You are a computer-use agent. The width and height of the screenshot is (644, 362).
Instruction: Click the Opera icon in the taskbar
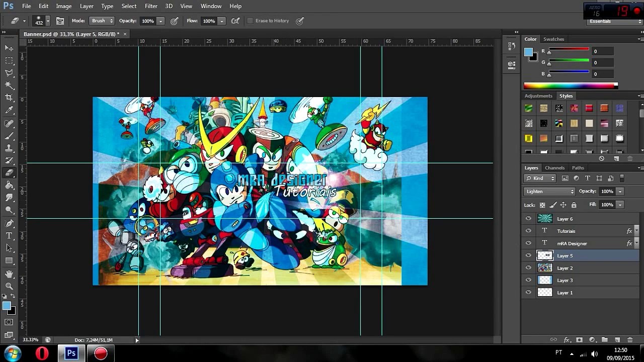(x=42, y=353)
